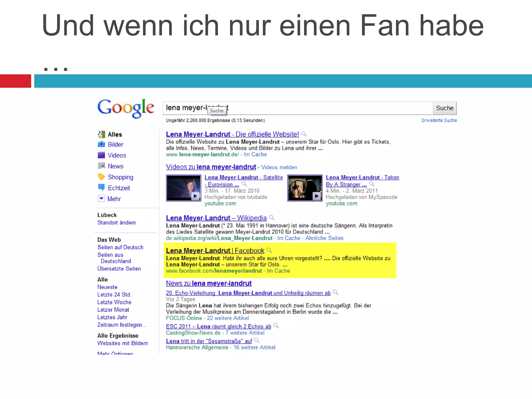
Task: Click the Suche search button
Action: pos(445,108)
